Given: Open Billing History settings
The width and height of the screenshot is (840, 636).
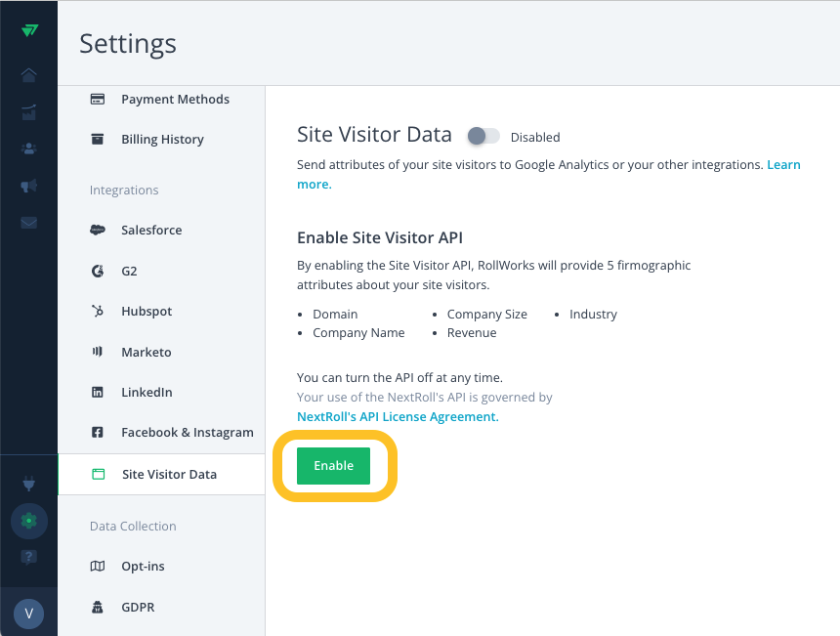Looking at the screenshot, I should click(x=161, y=140).
